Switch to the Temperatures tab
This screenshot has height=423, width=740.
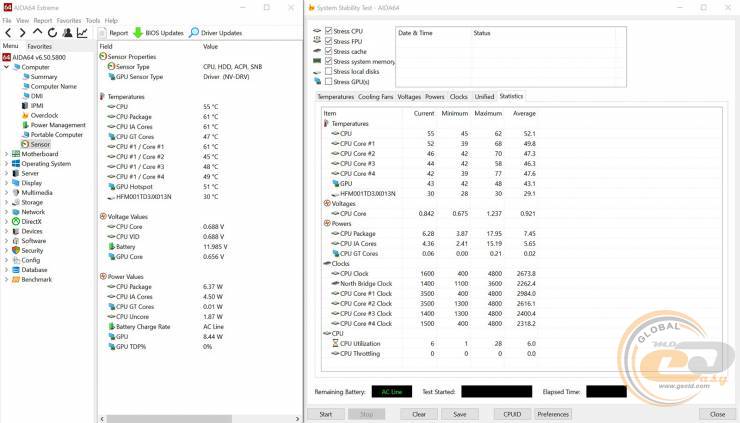pos(336,97)
